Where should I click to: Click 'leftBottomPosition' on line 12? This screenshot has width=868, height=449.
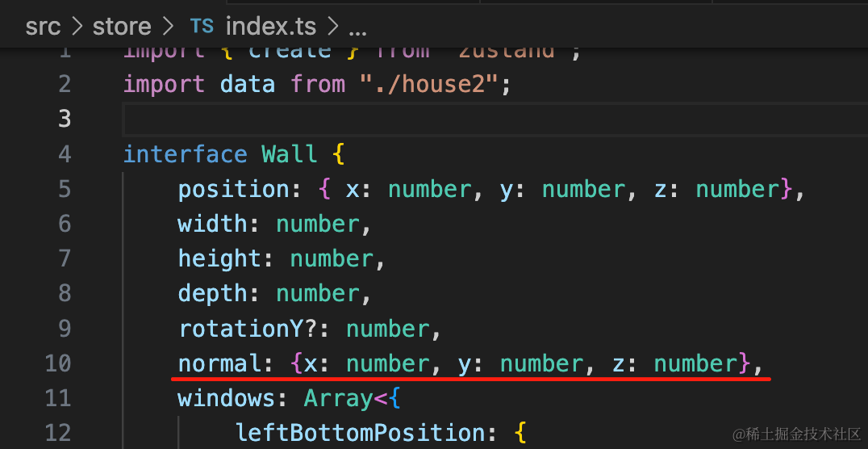tap(359, 434)
